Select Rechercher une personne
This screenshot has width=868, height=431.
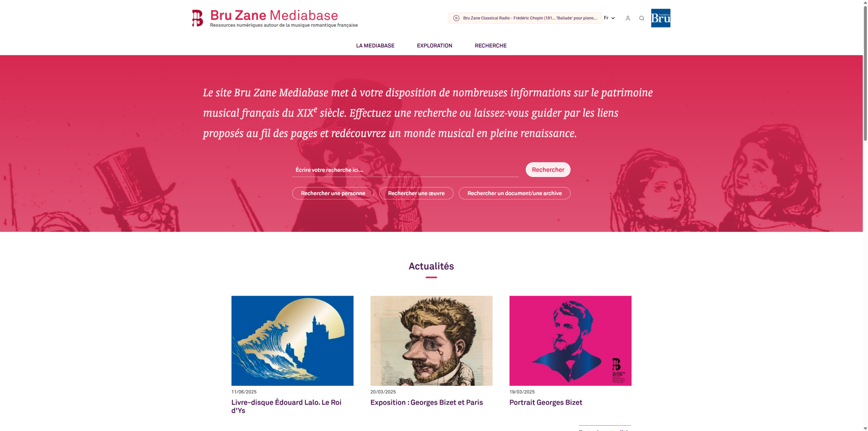(333, 193)
